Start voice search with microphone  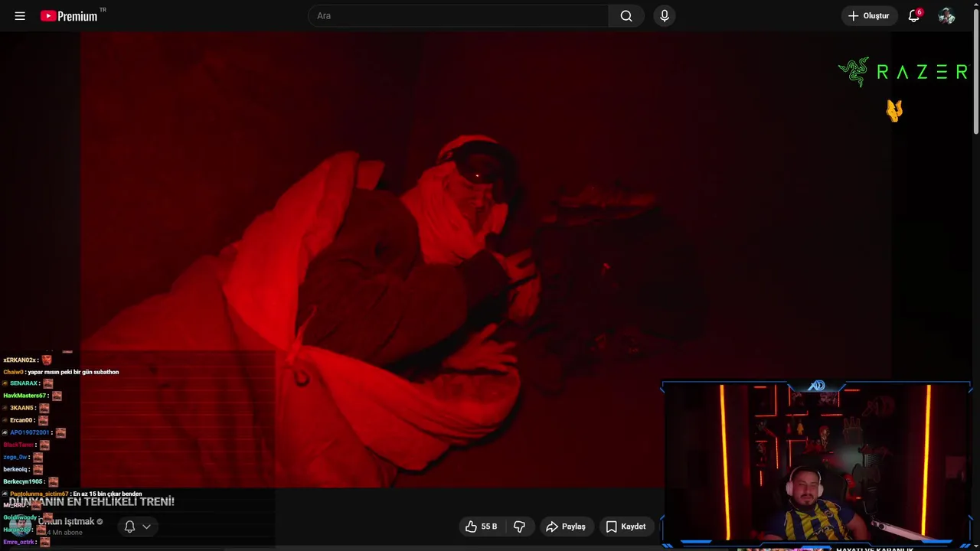pyautogui.click(x=665, y=15)
